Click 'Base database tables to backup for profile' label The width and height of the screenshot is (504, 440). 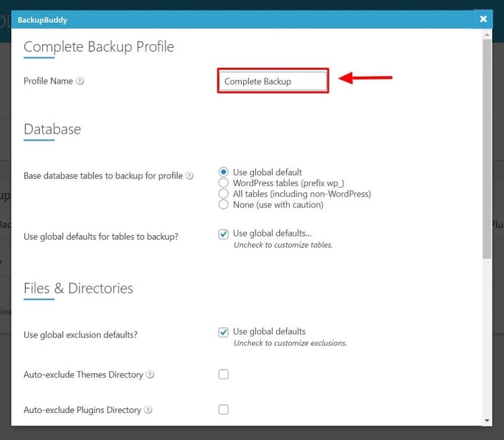(x=103, y=176)
